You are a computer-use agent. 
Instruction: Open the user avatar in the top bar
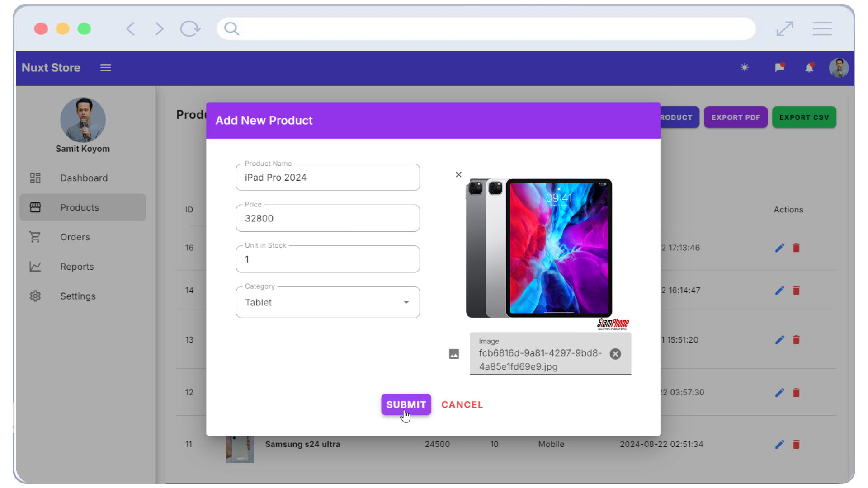[x=839, y=68]
